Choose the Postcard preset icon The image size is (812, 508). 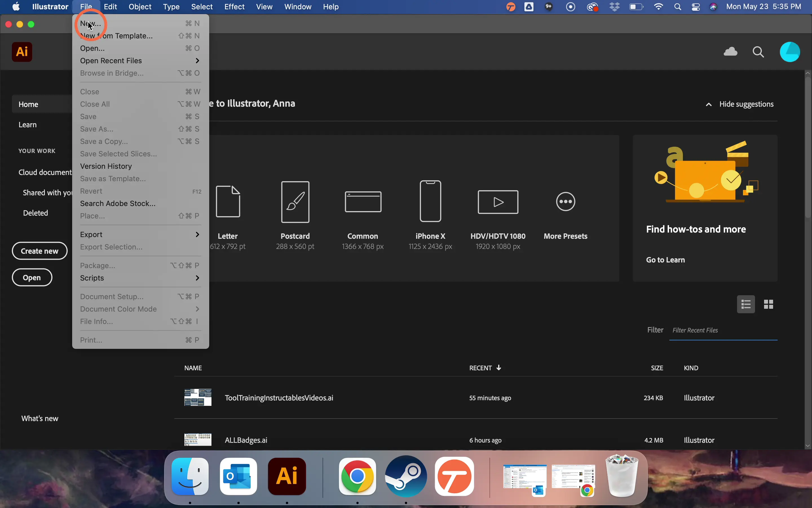click(x=295, y=202)
